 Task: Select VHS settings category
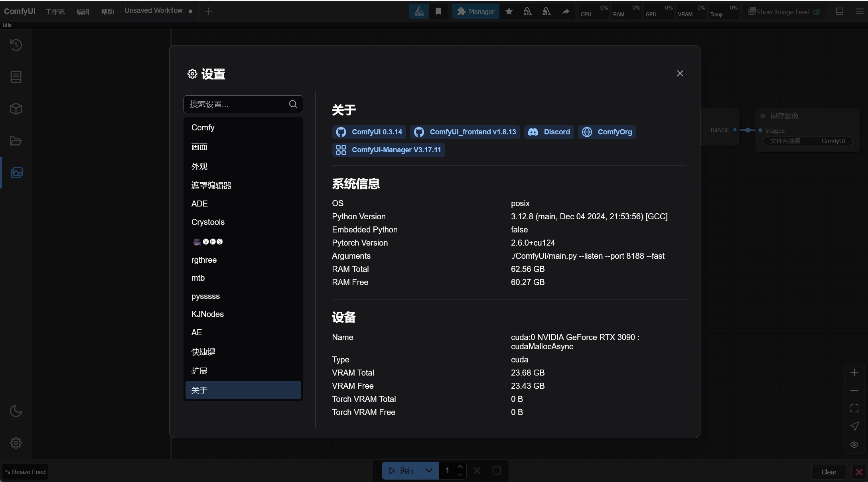coord(243,241)
